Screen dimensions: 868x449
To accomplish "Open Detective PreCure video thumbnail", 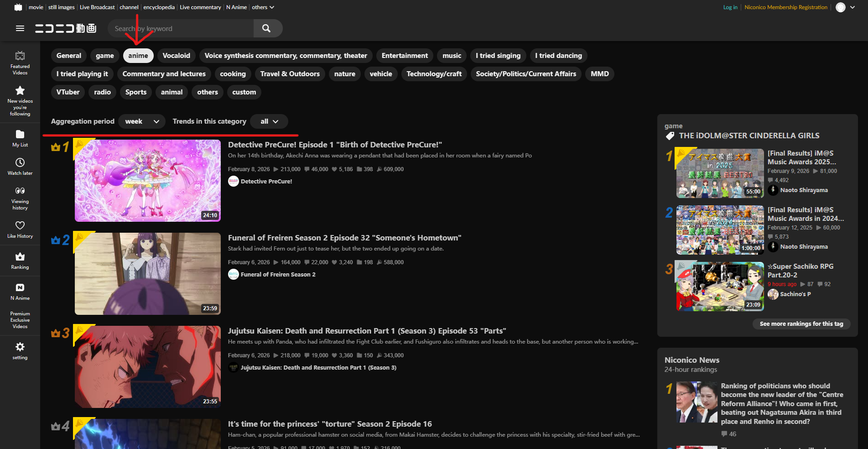I will (x=148, y=181).
